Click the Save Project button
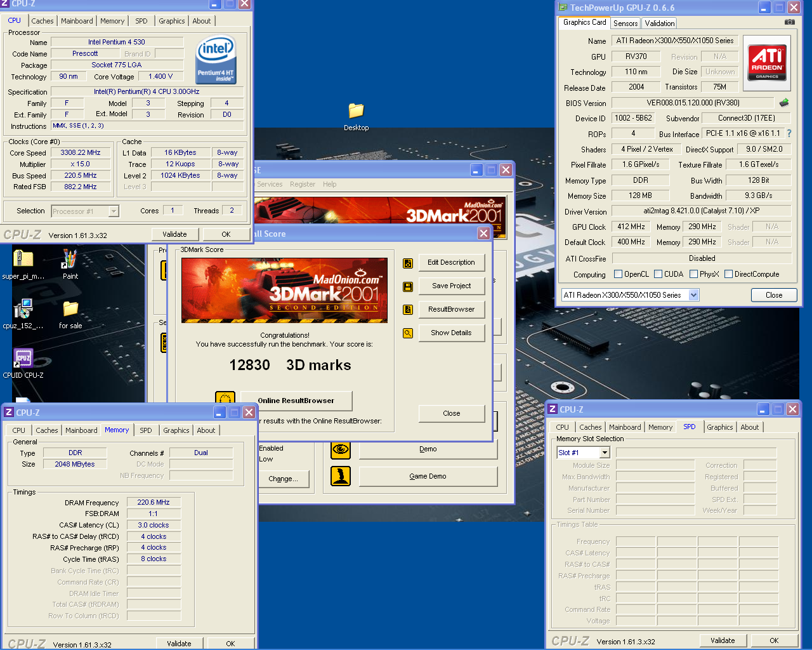This screenshot has width=812, height=650. click(x=451, y=286)
